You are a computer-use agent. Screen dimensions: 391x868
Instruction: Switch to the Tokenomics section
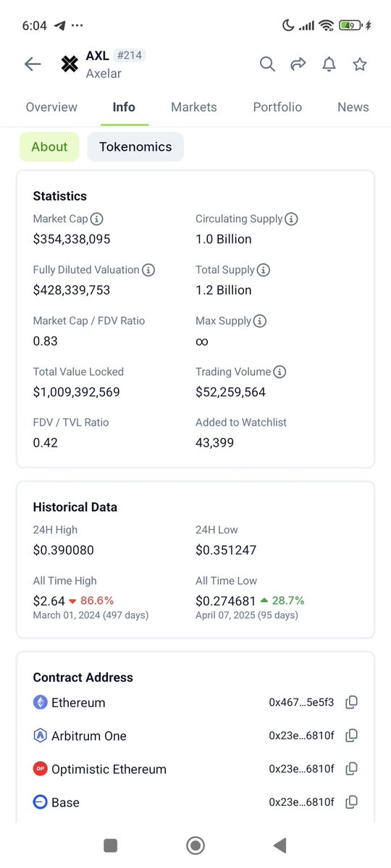pyautogui.click(x=135, y=147)
